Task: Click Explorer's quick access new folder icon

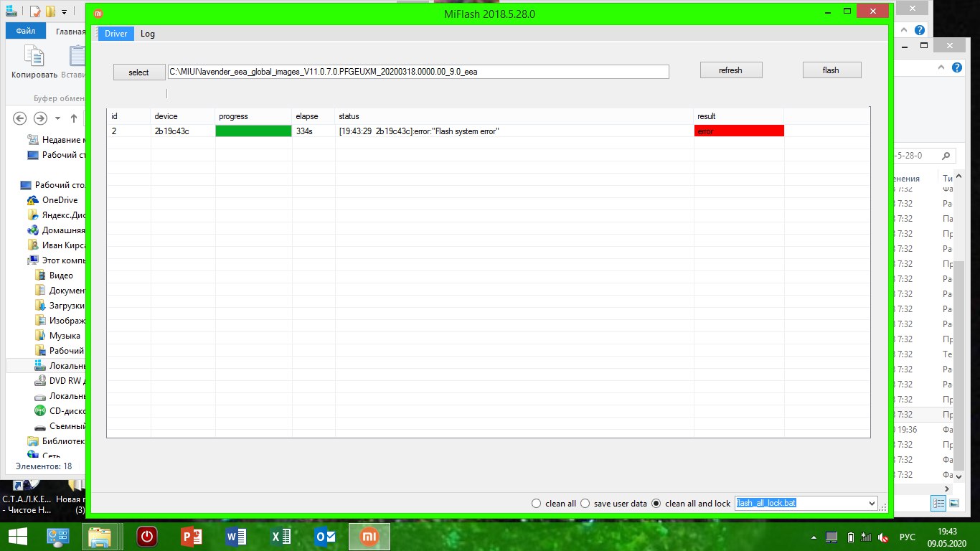Action: (x=50, y=11)
